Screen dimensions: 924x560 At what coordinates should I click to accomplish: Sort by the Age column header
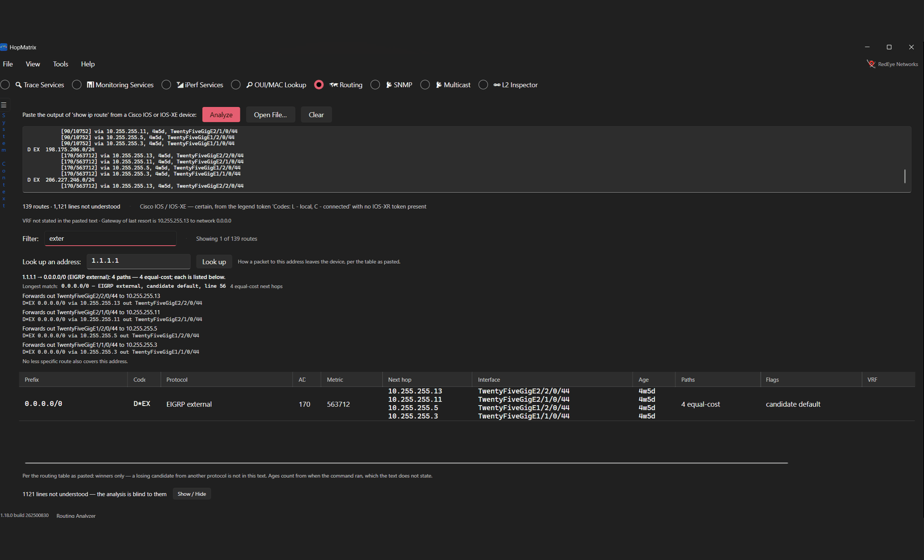click(654, 380)
